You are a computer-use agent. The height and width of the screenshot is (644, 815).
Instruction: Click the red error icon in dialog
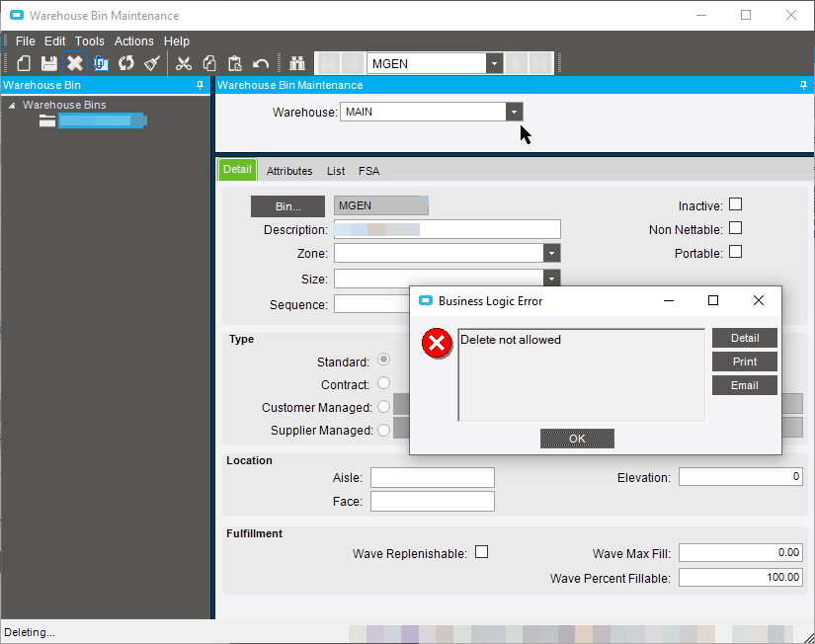click(x=437, y=343)
